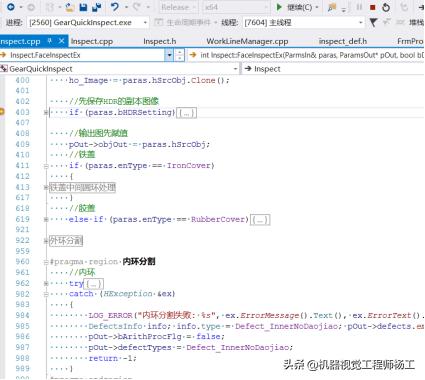425x380 pixels.
Task: Expand collapsed block at line 403
Action: (x=46, y=113)
